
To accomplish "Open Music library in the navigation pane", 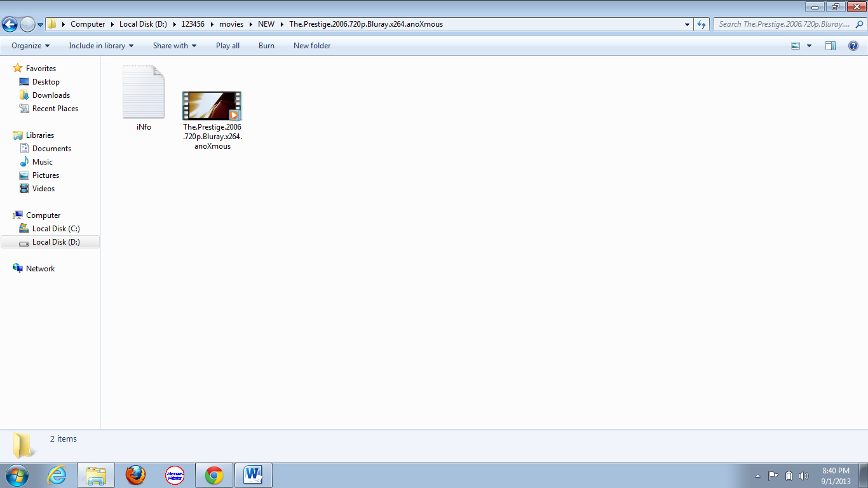I will [x=43, y=162].
